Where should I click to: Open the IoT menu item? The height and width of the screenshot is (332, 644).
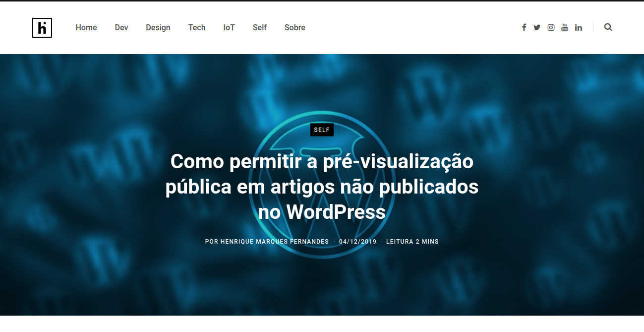point(229,28)
